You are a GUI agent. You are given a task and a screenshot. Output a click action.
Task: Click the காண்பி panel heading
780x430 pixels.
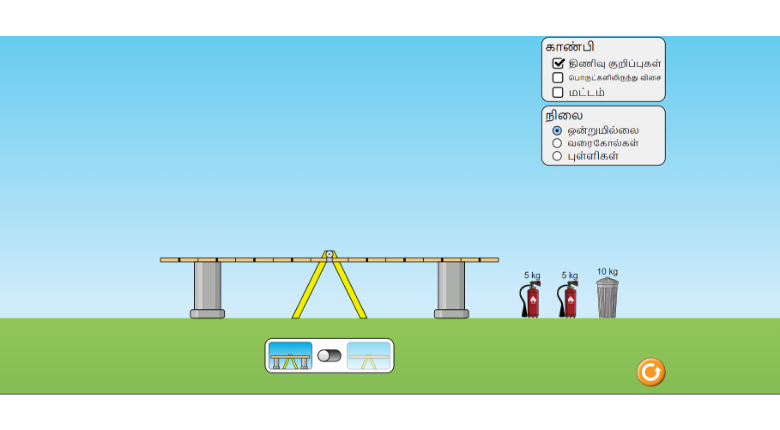pos(570,47)
